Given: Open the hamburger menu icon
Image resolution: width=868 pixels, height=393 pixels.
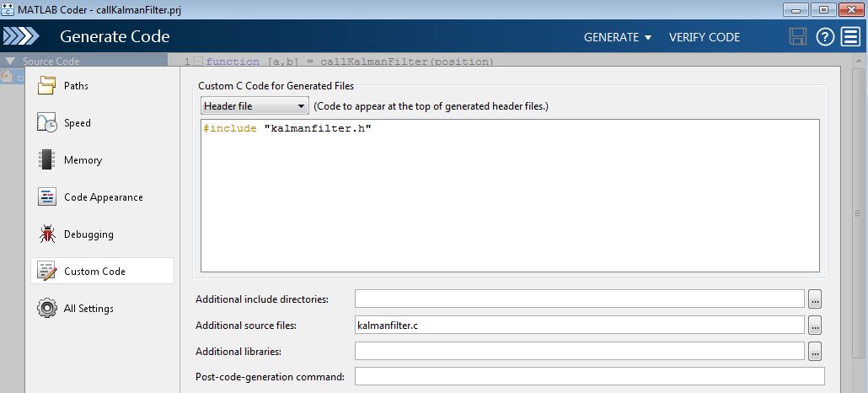Looking at the screenshot, I should point(850,37).
